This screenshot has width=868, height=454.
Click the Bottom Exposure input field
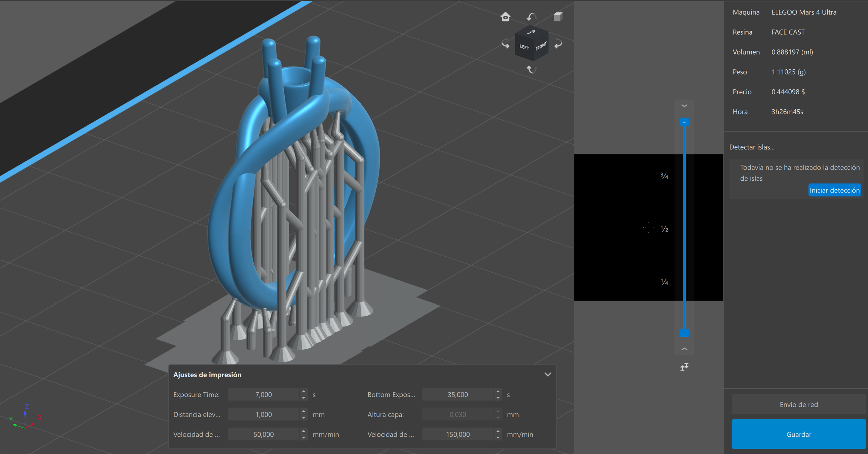point(458,395)
